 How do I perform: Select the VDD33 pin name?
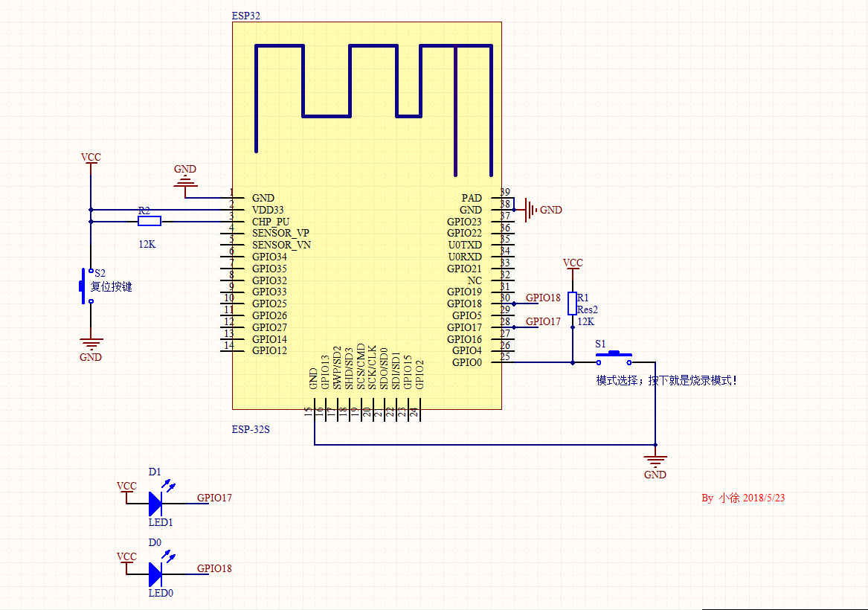click(268, 210)
